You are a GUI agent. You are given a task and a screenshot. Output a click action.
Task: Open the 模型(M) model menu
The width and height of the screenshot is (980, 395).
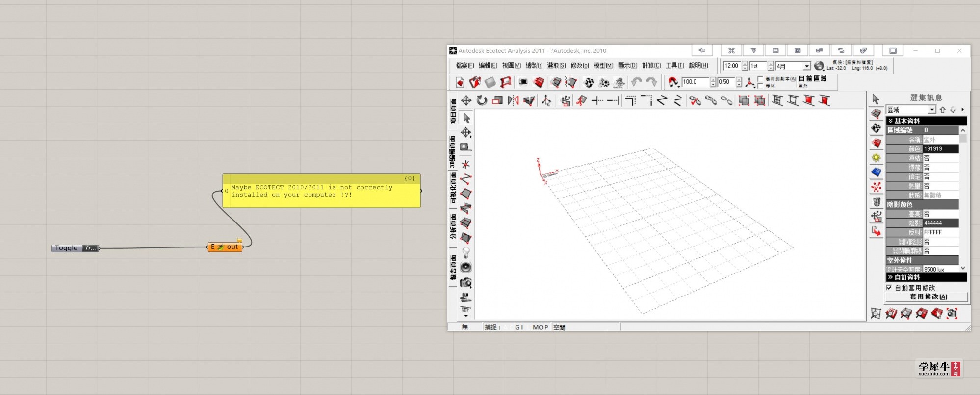pos(603,66)
